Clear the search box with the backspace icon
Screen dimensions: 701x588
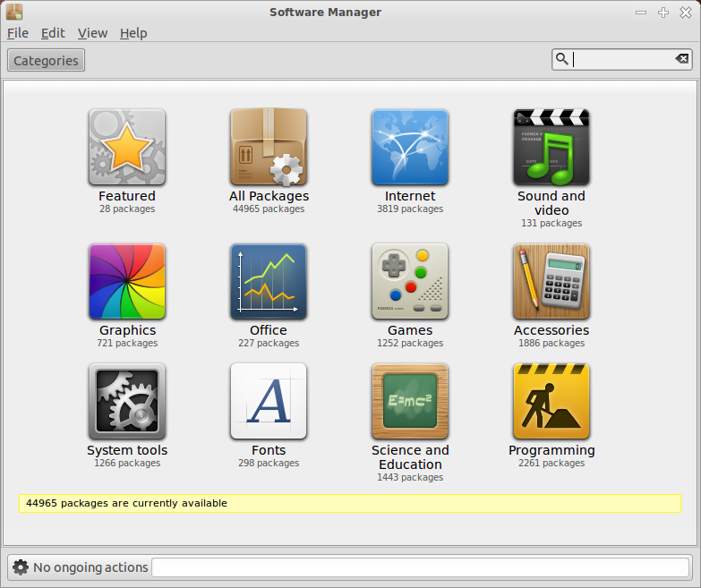(682, 59)
